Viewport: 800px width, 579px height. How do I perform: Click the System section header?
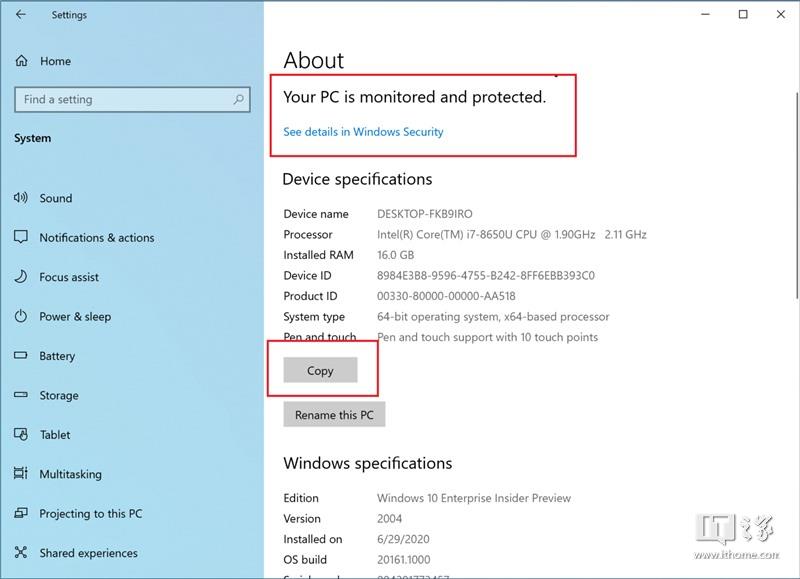click(x=32, y=138)
